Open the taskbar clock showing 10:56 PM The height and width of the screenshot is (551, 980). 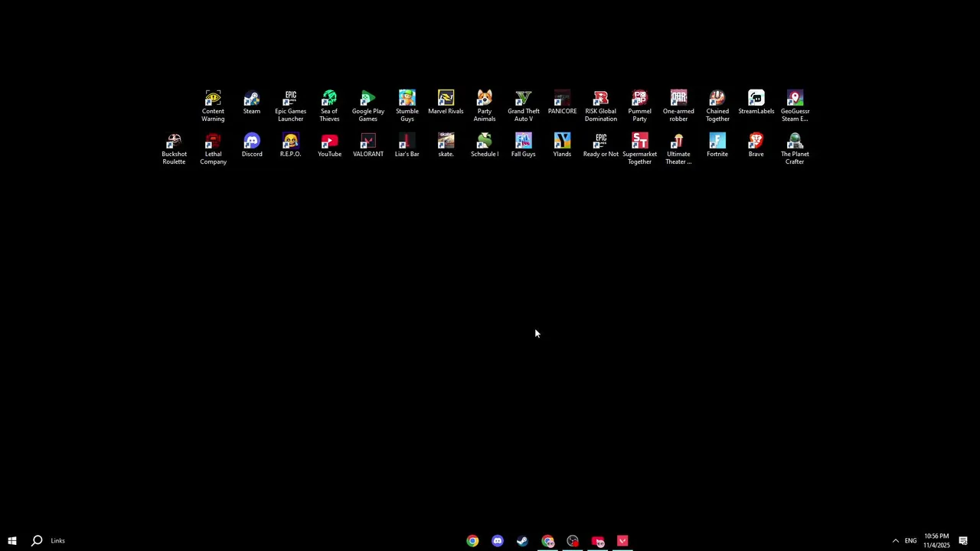click(936, 541)
